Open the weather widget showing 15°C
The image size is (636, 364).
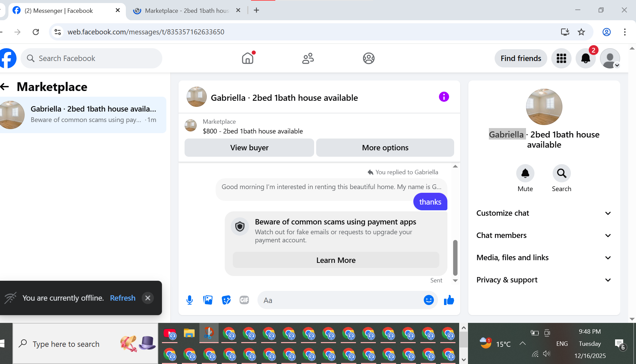click(x=495, y=343)
